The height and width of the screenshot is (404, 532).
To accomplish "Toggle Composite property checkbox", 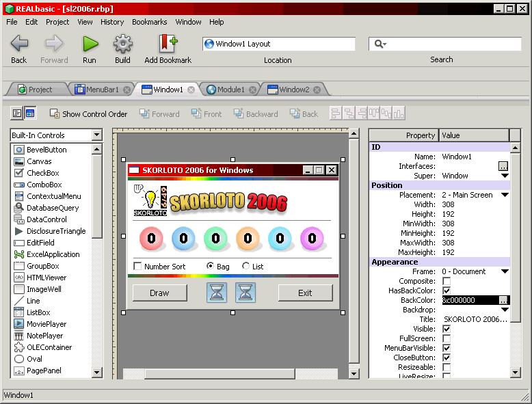I will tap(447, 281).
